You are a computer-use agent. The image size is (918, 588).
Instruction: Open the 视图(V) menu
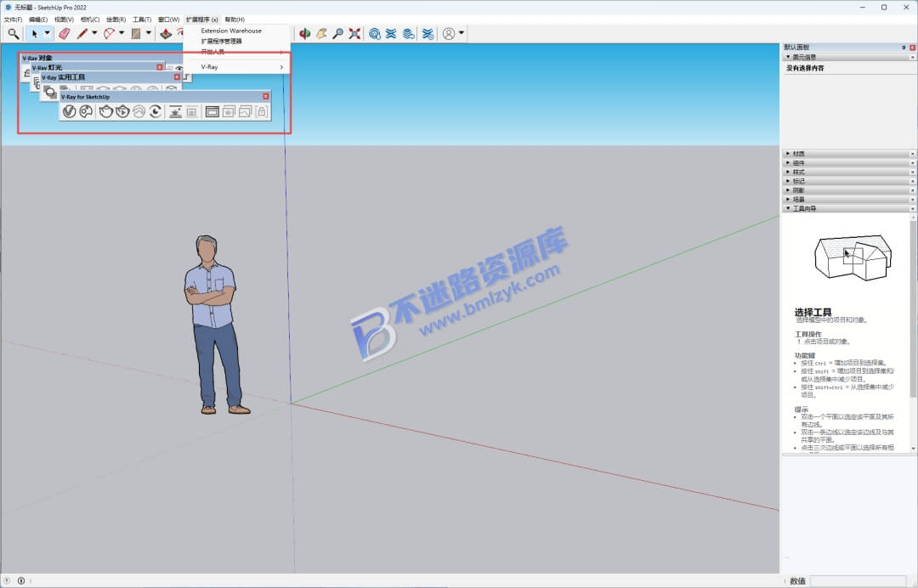coord(64,20)
